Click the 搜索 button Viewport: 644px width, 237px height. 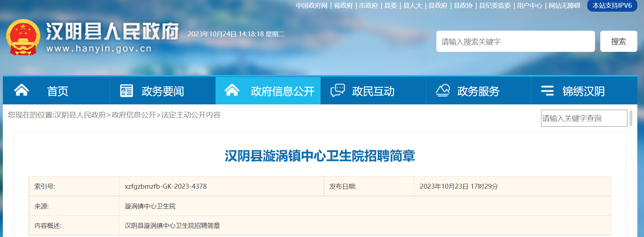619,41
